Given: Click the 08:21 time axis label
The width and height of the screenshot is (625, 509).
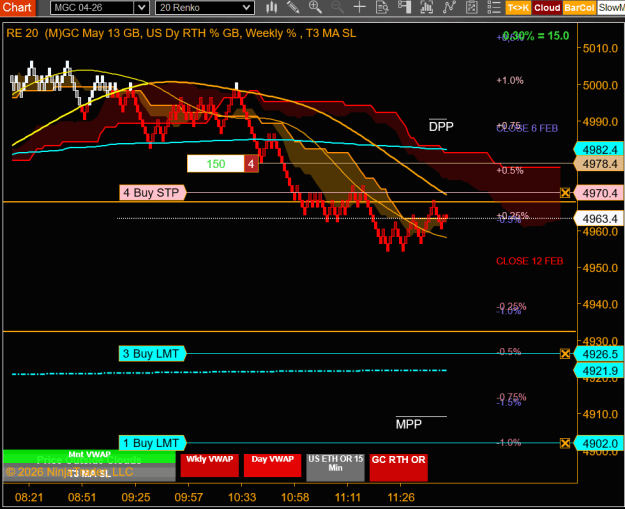Looking at the screenshot, I should click(29, 497).
